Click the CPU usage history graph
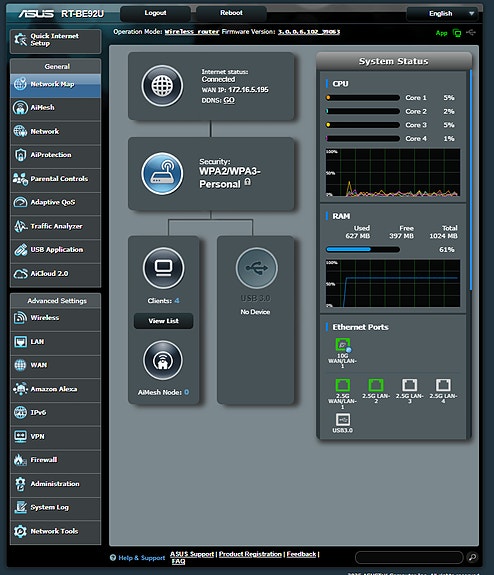Screen dimensions: 494x575 (x=393, y=172)
